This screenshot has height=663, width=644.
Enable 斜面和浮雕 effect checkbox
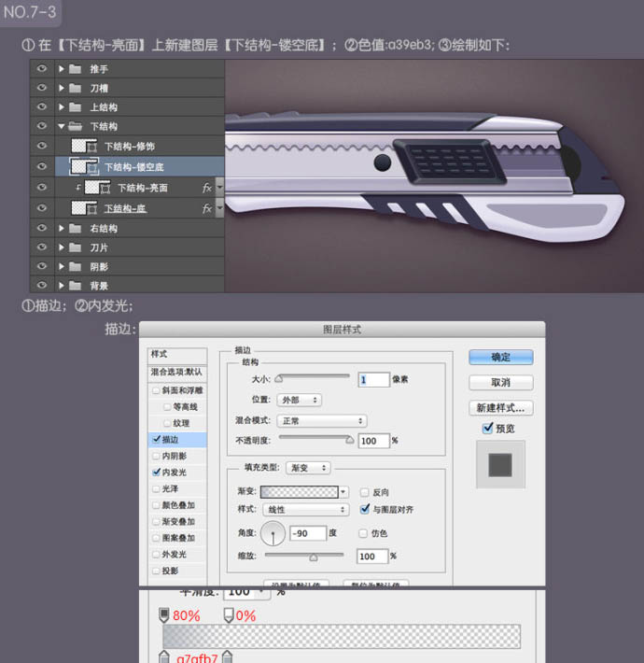(156, 390)
